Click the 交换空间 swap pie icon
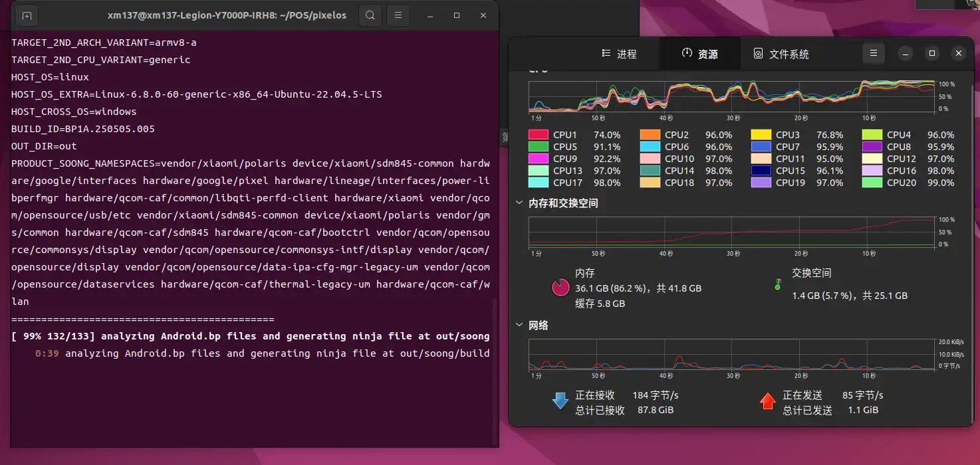Image resolution: width=980 pixels, height=465 pixels. point(777,286)
